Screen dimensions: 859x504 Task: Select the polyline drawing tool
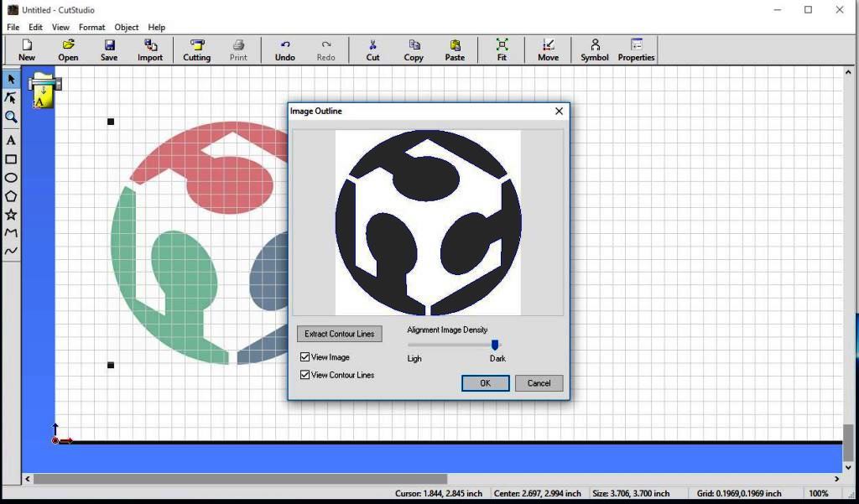tap(11, 233)
